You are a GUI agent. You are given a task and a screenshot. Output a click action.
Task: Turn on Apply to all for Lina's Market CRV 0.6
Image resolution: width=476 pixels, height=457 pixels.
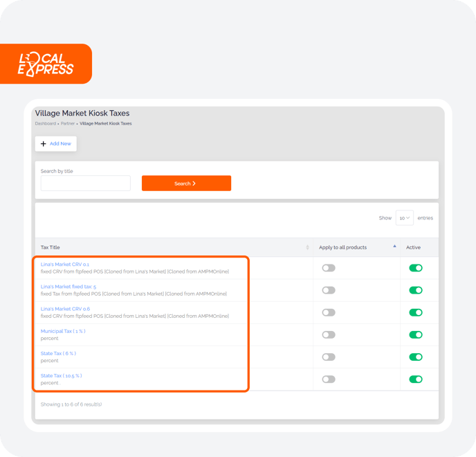click(329, 312)
